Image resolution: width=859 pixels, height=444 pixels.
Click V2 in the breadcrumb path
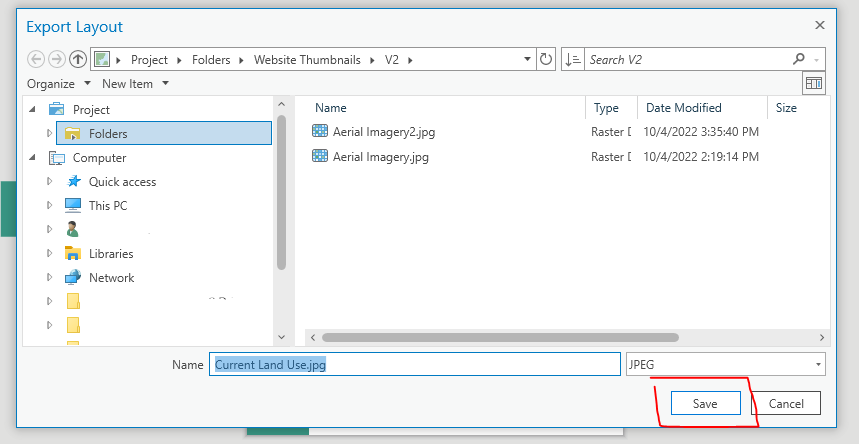pos(391,60)
